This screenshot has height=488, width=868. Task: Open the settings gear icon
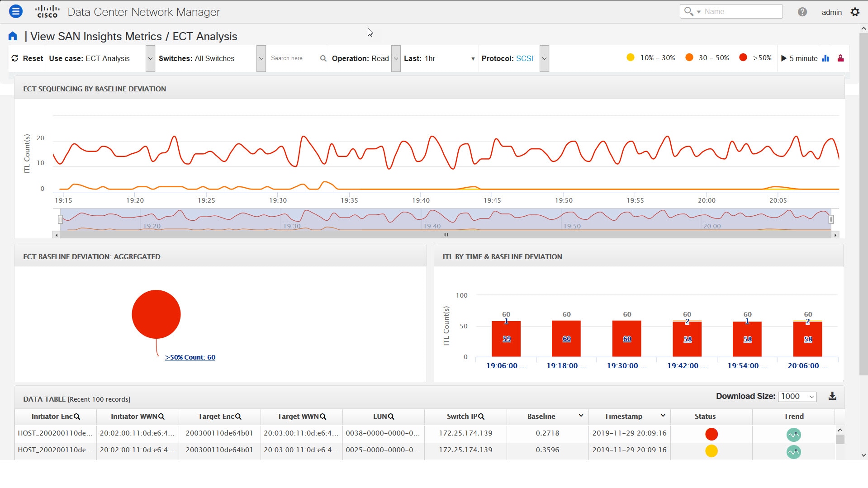[x=854, y=12]
